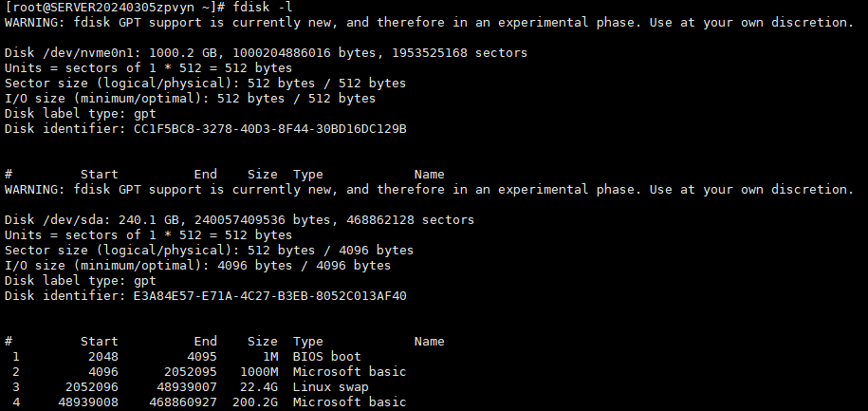
Task: Click the 1953525168 sectors text
Action: pos(459,53)
